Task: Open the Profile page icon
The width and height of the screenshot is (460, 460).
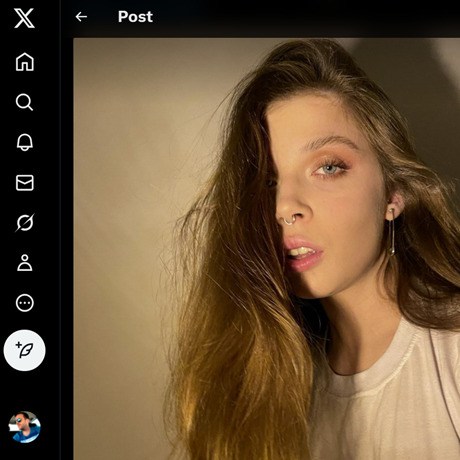Action: pos(25,263)
